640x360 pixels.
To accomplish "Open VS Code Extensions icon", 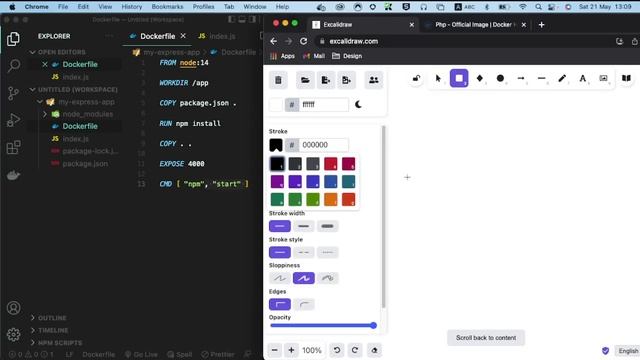I will [x=13, y=147].
